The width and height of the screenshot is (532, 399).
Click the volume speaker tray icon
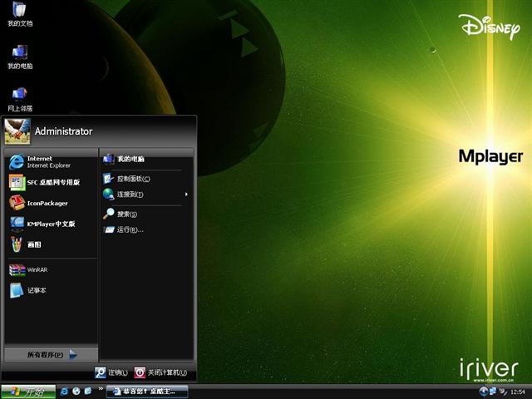coord(503,392)
